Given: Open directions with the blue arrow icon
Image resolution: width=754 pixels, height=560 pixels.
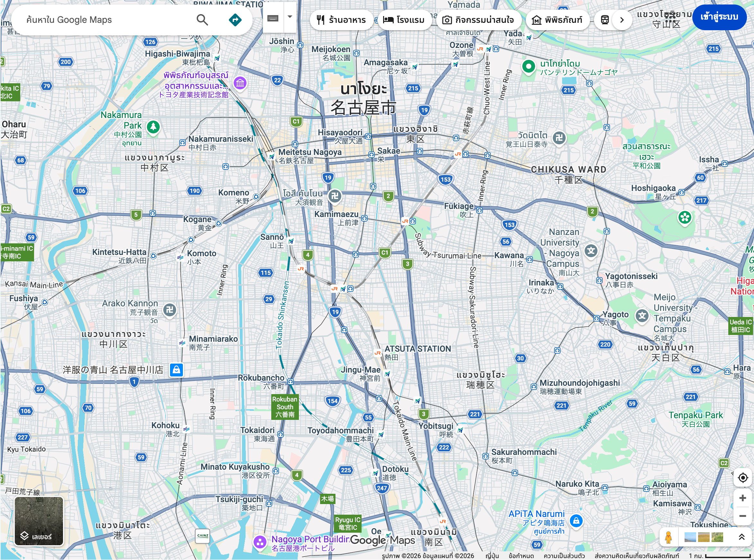Looking at the screenshot, I should tap(235, 20).
